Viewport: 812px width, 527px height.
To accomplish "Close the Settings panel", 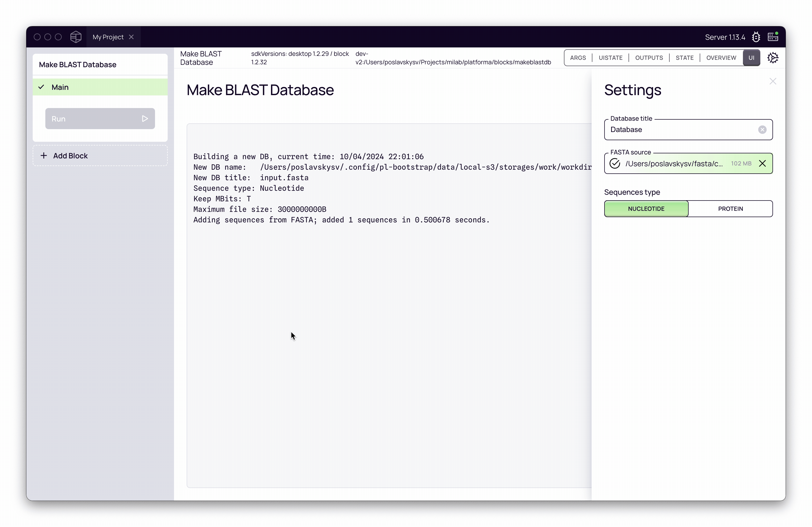I will 773,81.
